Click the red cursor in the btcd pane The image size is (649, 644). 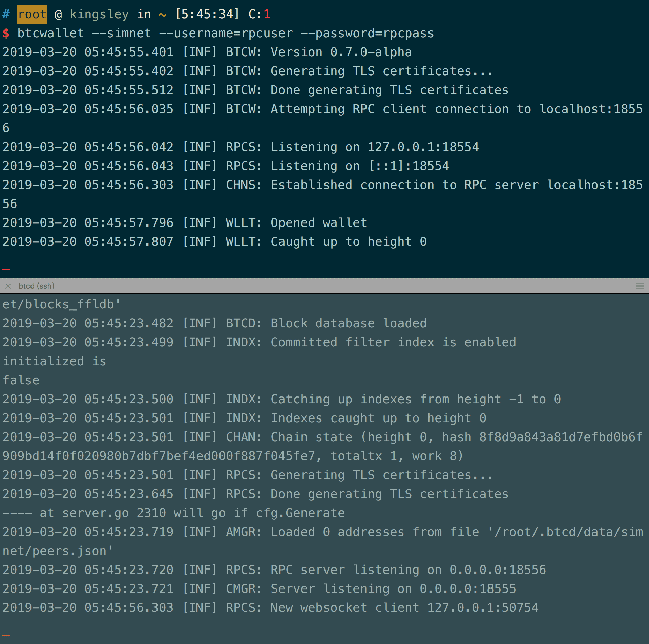(x=6, y=635)
